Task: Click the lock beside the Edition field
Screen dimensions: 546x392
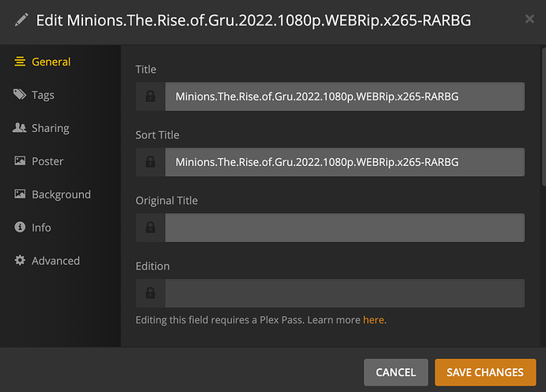Action: (150, 293)
